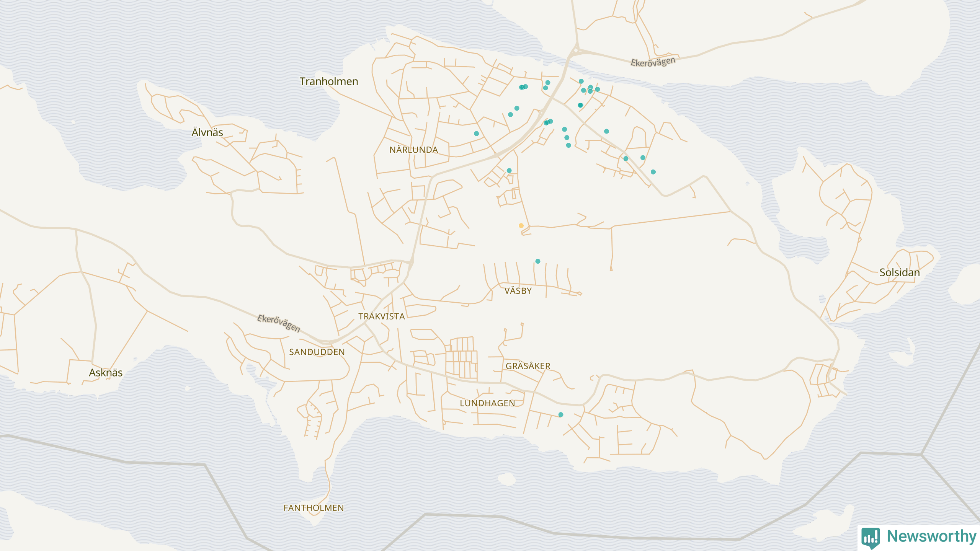The height and width of the screenshot is (551, 980).
Task: Click the Tranholmen place label
Action: (329, 82)
